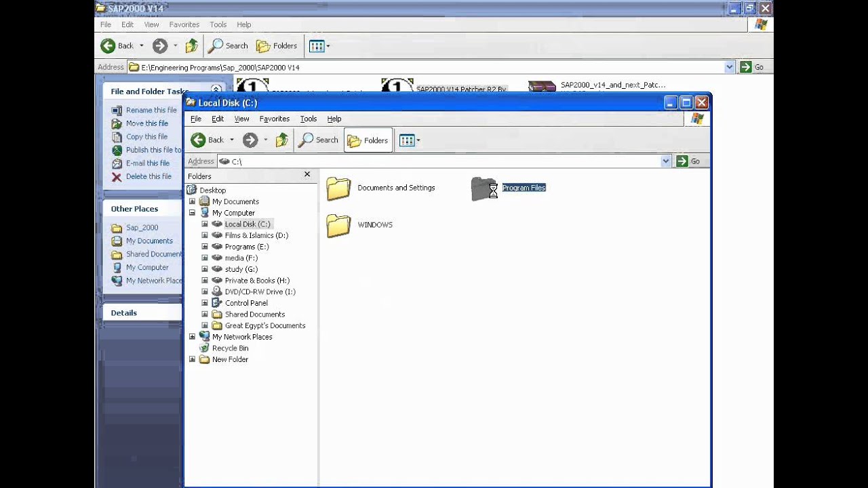The width and height of the screenshot is (868, 488).
Task: Select Private & Books (H:) drive
Action: click(x=257, y=281)
